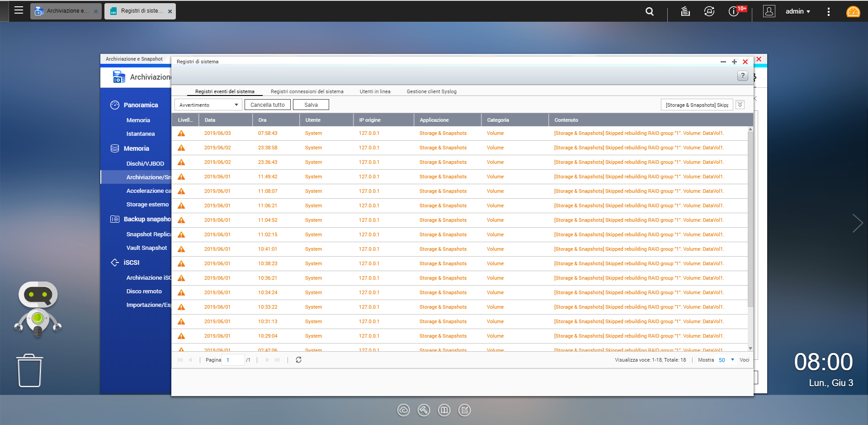Open background tasks icon
868x425 pixels.
point(685,11)
